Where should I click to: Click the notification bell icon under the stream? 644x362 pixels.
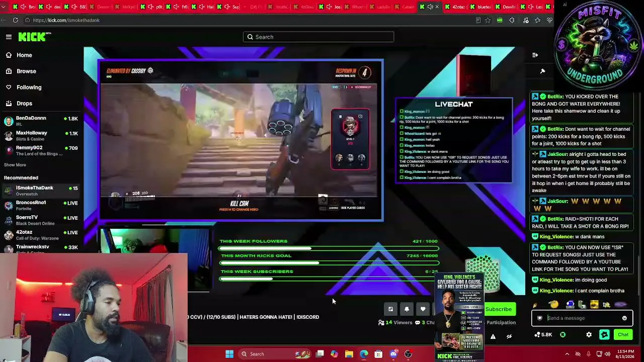[407, 309]
